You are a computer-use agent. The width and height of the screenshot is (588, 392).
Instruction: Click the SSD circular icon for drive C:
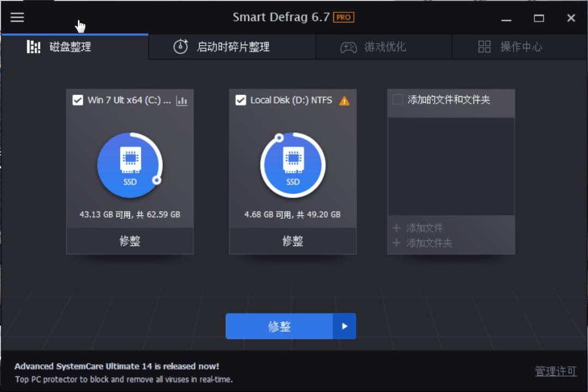click(130, 165)
